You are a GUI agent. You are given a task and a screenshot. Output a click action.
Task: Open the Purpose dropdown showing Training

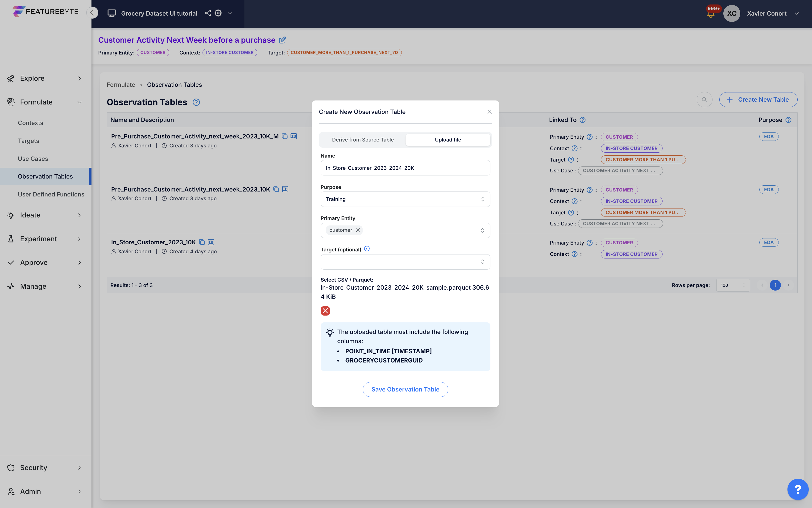(x=405, y=199)
